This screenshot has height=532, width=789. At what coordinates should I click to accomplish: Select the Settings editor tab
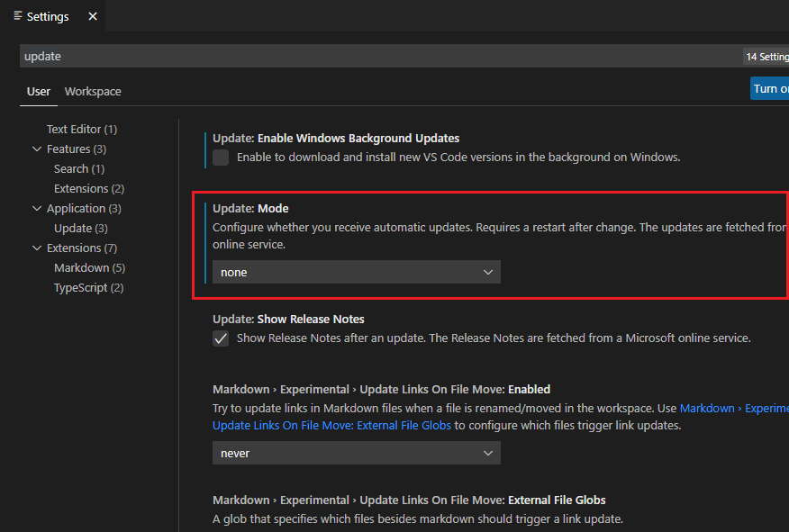click(52, 15)
